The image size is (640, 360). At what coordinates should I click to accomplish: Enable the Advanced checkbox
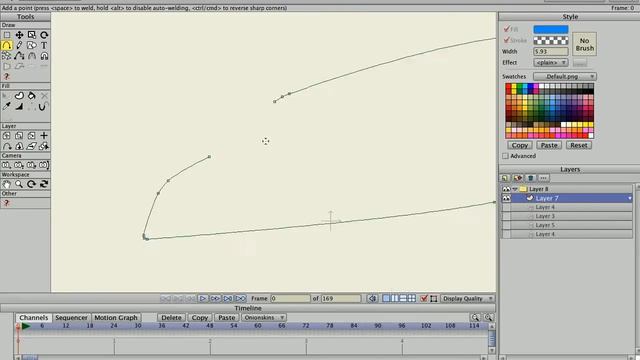coord(505,156)
